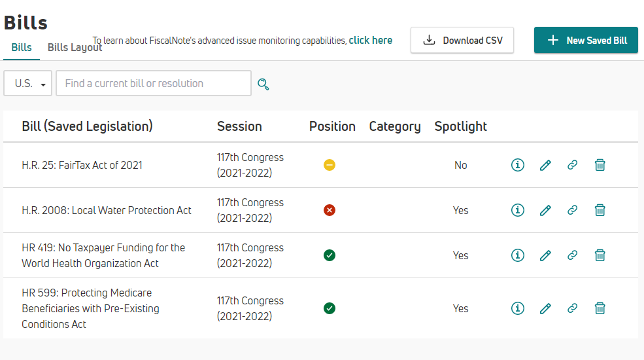644x360 pixels.
Task: Edit the H.R. 2008 Local Water Protection bill
Action: tap(545, 210)
